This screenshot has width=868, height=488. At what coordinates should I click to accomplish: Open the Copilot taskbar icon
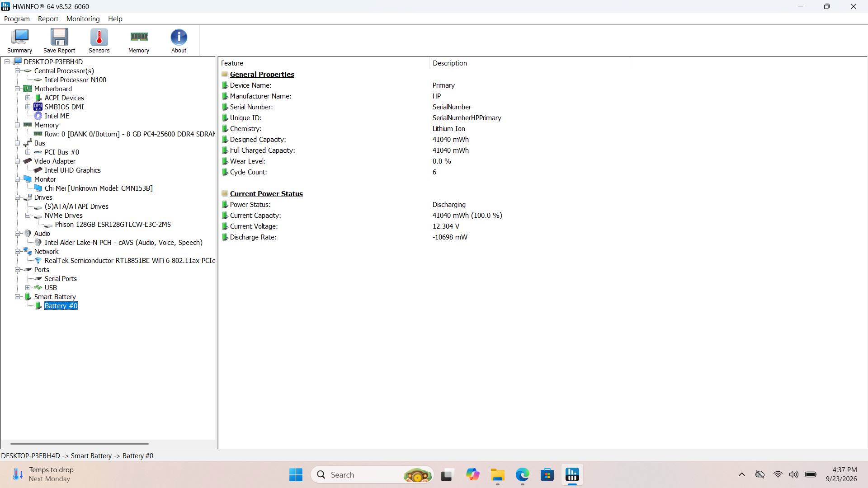472,475
